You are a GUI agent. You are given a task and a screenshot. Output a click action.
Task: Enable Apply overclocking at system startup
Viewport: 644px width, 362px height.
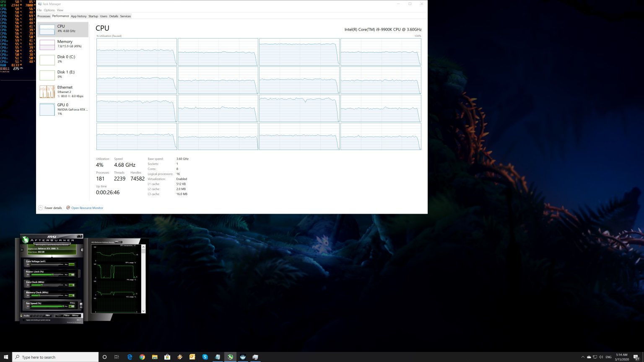(x=23, y=320)
